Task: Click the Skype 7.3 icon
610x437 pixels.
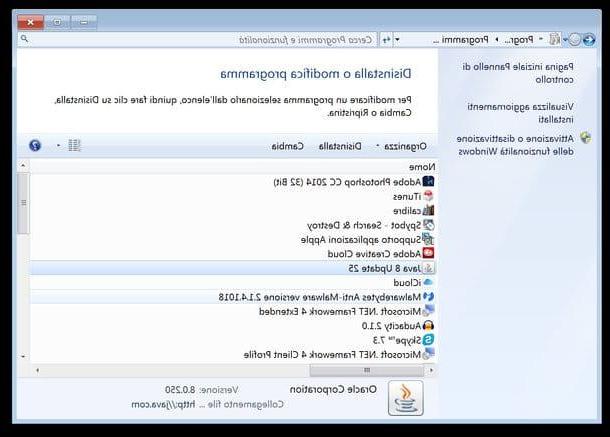Action: tap(428, 340)
